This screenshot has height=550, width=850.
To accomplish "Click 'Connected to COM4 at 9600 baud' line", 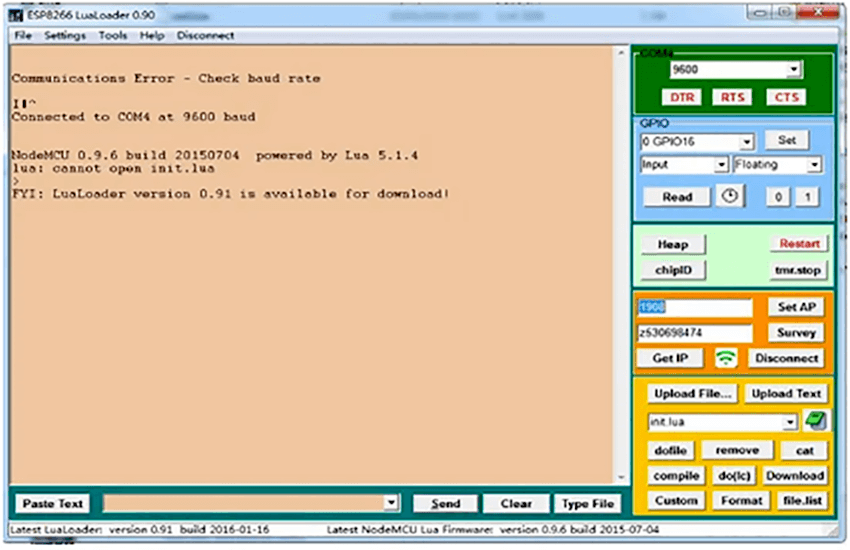I will point(133,117).
